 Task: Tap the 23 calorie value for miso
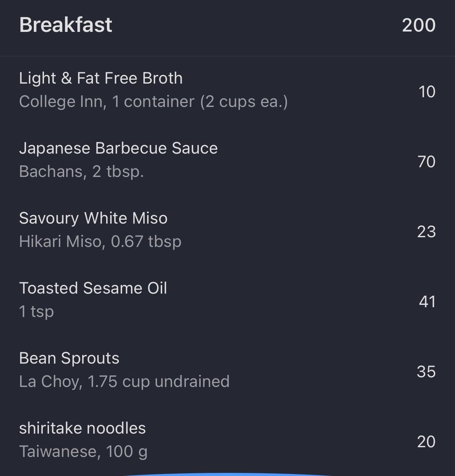tap(426, 232)
